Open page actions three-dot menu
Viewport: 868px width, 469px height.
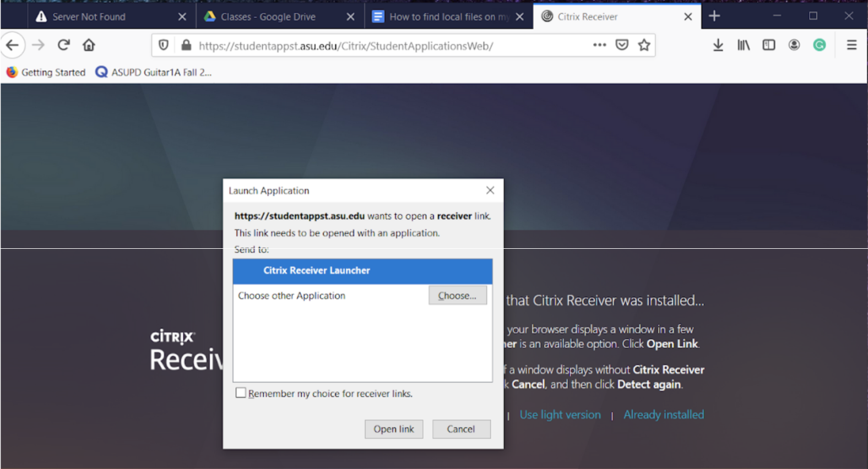click(599, 45)
